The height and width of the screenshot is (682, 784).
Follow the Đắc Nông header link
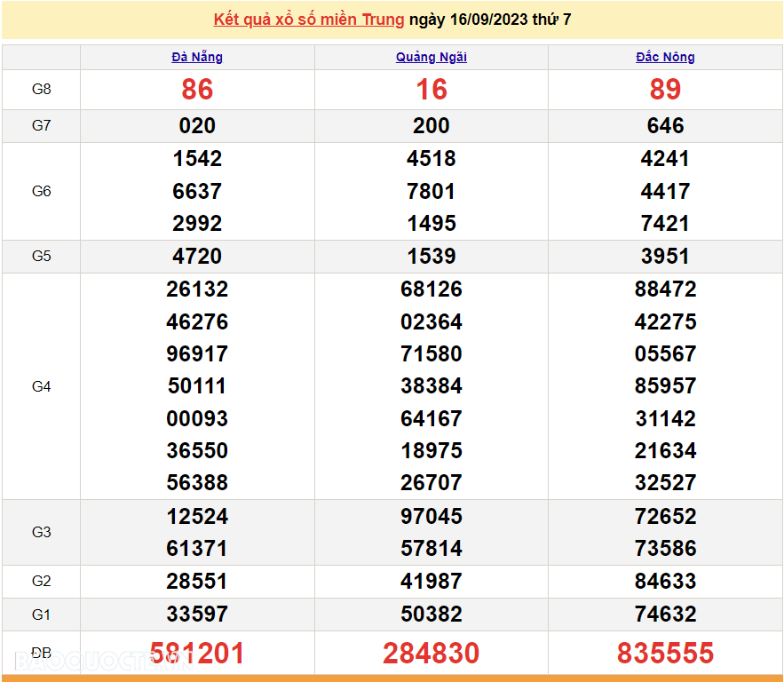click(665, 57)
